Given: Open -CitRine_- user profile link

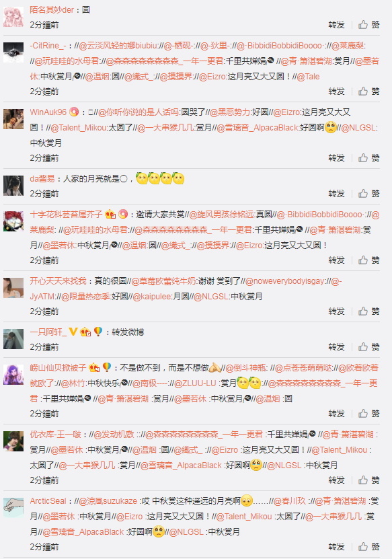Looking at the screenshot, I should tap(48, 46).
